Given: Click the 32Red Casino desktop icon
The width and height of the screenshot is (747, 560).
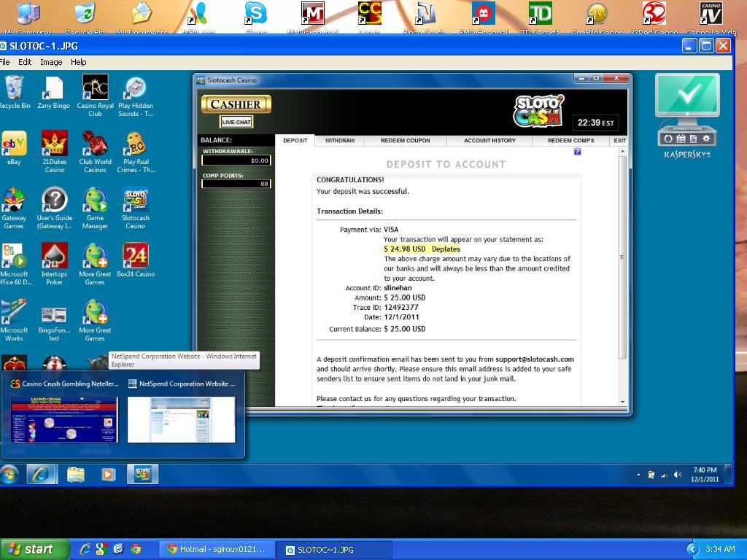Looking at the screenshot, I should point(654,17).
